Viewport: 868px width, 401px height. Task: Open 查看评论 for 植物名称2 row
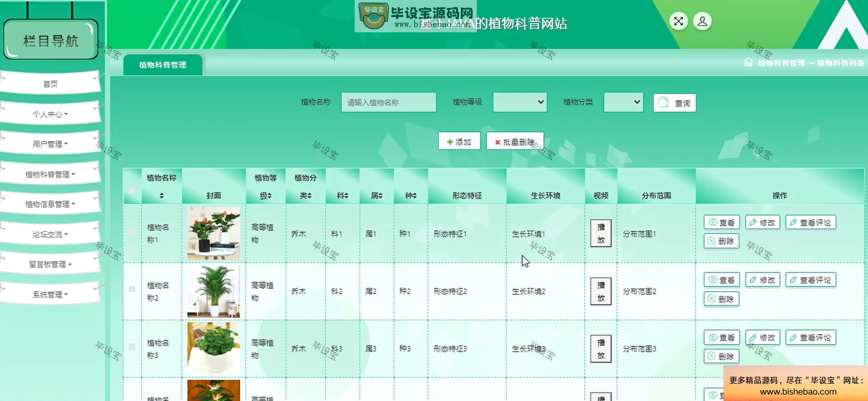pos(811,280)
